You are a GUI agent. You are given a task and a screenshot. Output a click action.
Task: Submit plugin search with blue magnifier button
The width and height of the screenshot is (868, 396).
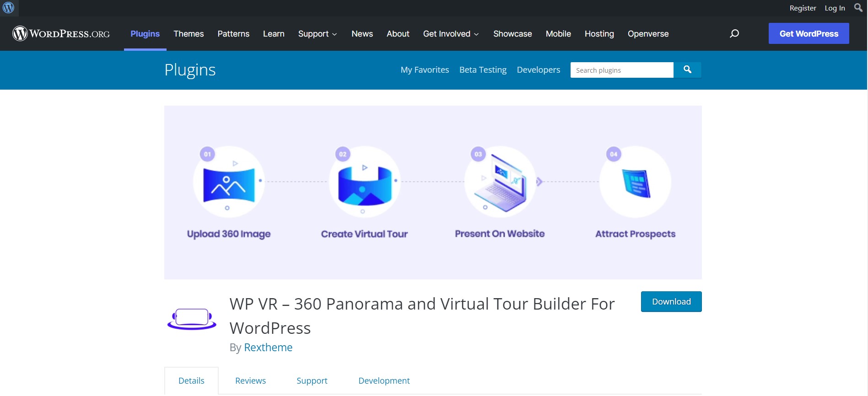pos(687,70)
